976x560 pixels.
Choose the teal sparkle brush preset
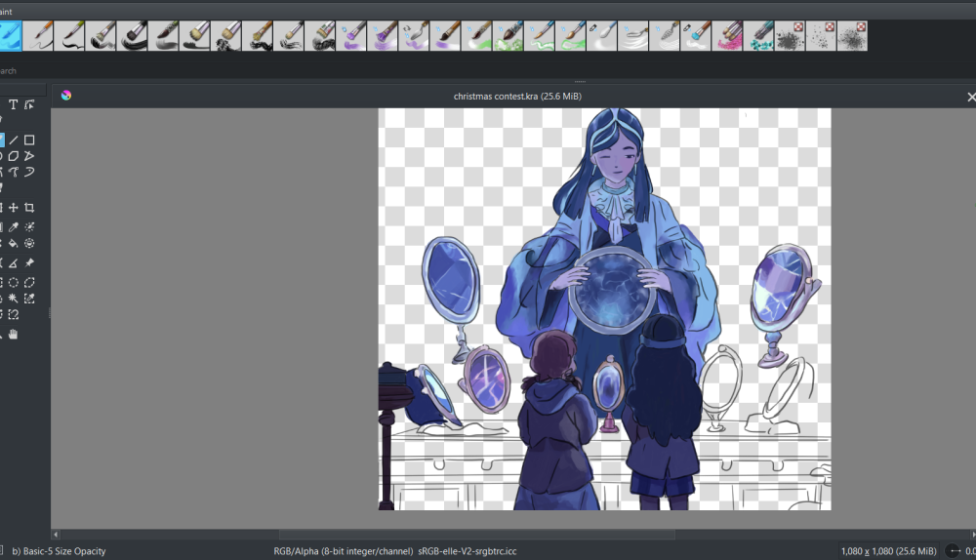pos(758,36)
